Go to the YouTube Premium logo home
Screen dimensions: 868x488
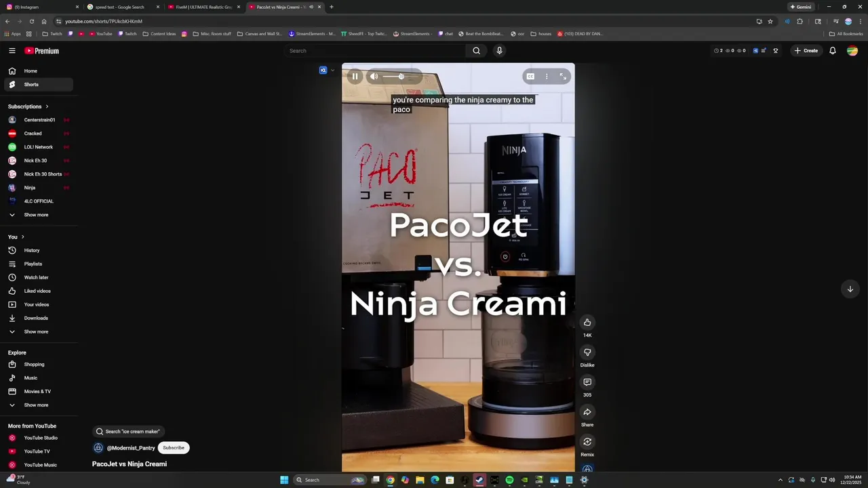(42, 51)
